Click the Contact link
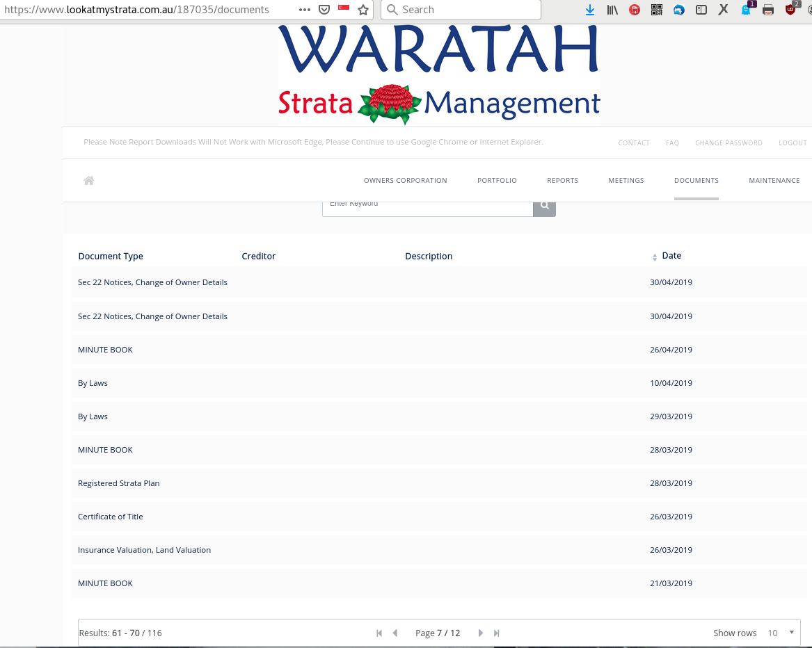The height and width of the screenshot is (648, 812). click(634, 143)
